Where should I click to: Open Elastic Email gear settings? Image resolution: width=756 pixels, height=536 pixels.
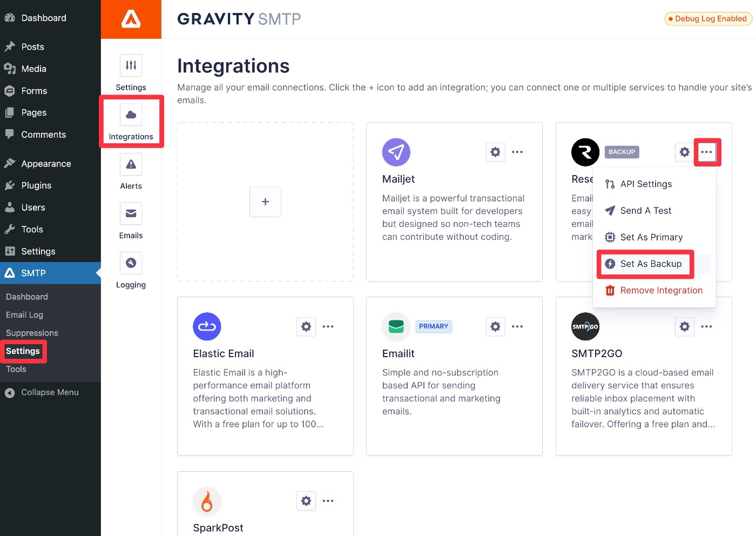point(306,327)
